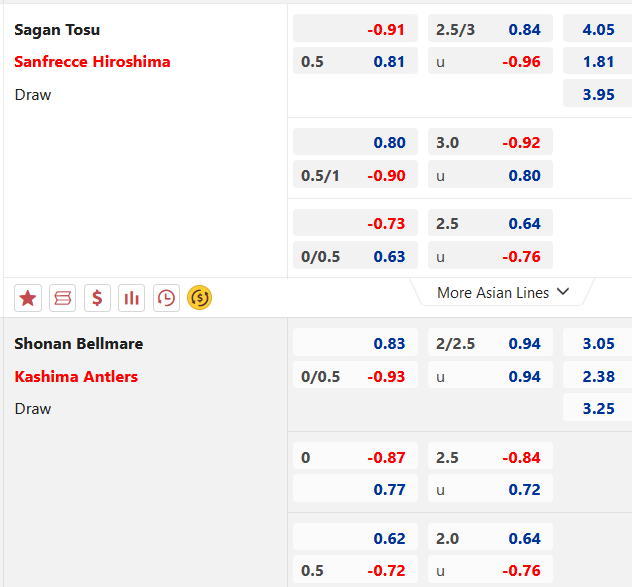Select Shonan Bellmare team name

(x=79, y=343)
